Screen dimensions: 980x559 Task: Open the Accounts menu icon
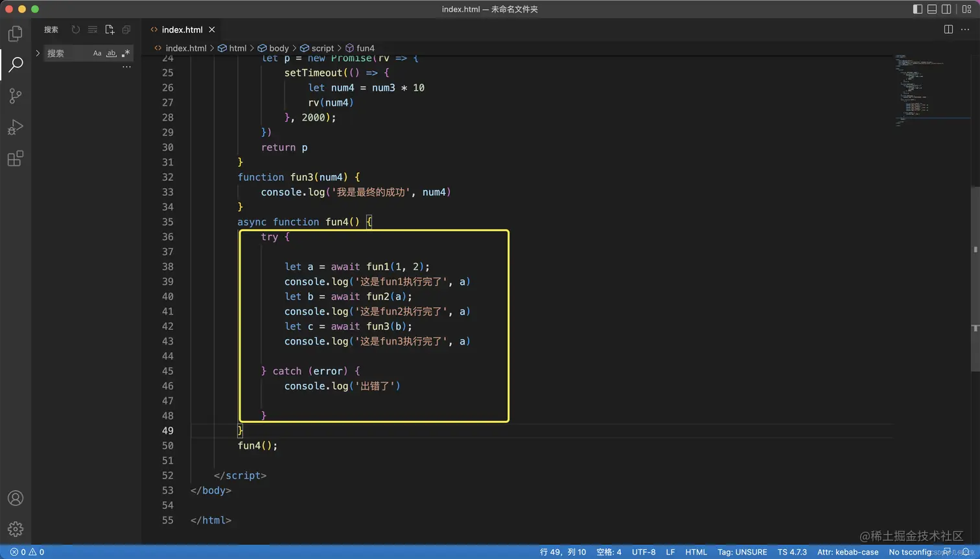16,498
